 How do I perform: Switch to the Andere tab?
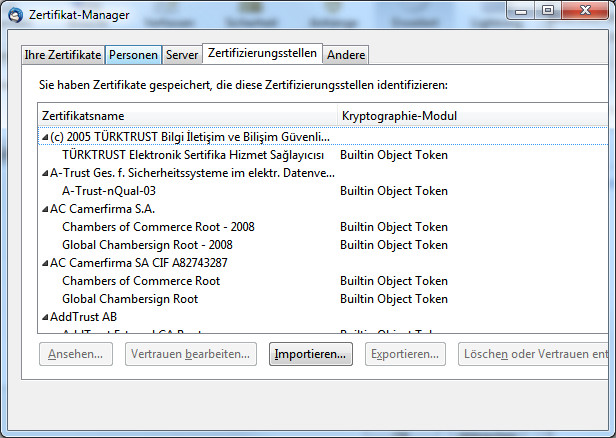[x=346, y=55]
